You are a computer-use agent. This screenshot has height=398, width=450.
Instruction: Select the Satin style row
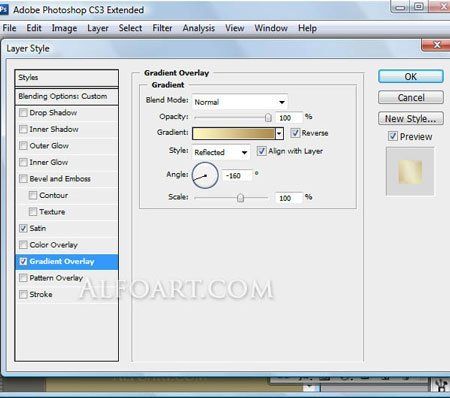[x=67, y=228]
